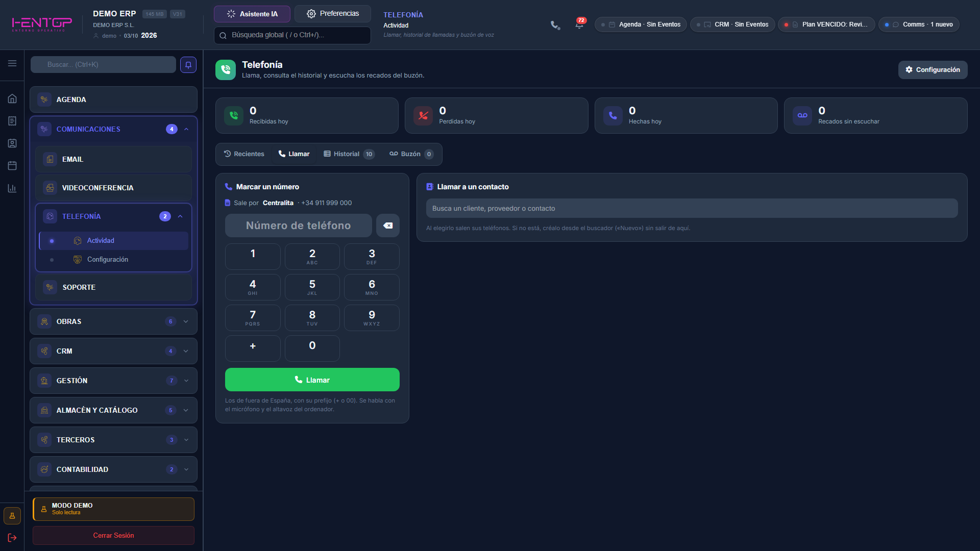Switch to the Buzón tab
980x551 pixels.
(411, 154)
